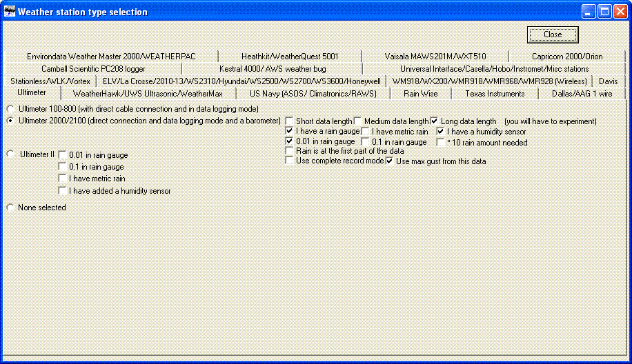Open the Dallas/AAG 1 wire tab
Image resolution: width=632 pixels, height=364 pixels.
582,94
